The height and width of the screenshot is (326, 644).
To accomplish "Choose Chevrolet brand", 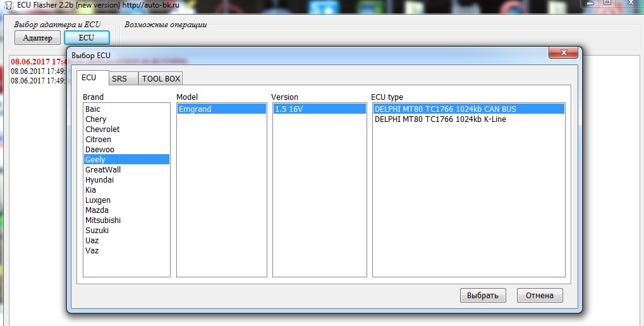I will coord(126,129).
